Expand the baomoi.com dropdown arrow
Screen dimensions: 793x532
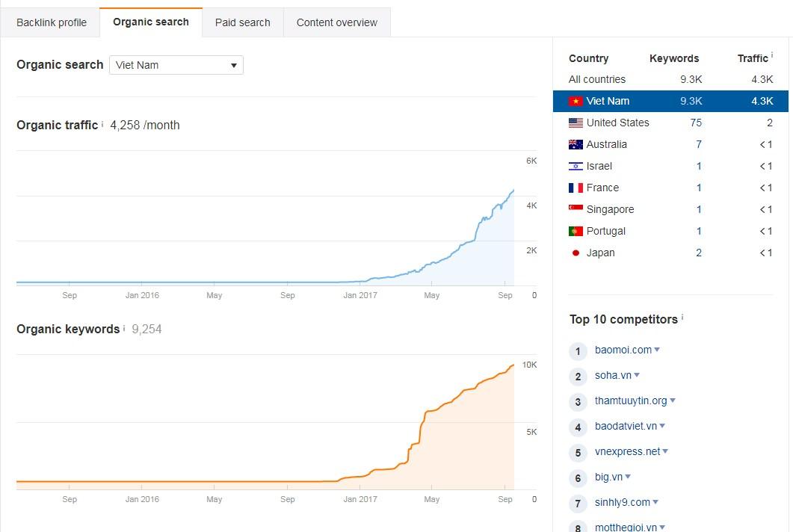[657, 350]
